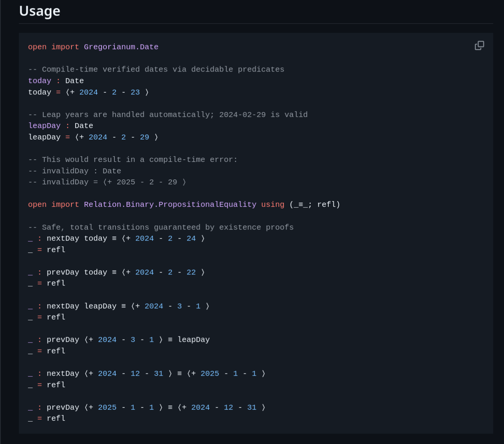This screenshot has height=444, width=504.
Task: Click the number 29 in leapDay definition
Action: [144, 137]
